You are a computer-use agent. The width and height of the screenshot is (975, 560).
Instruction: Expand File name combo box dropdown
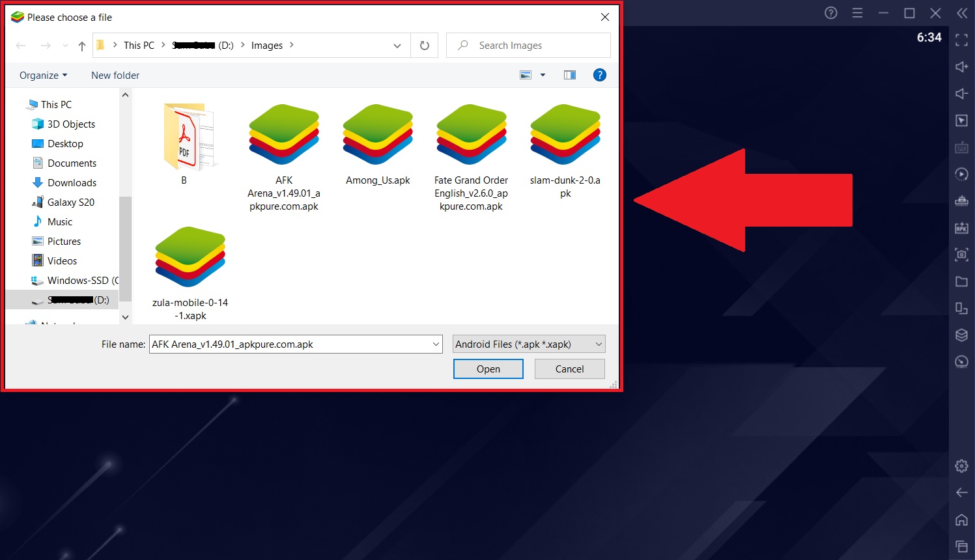[x=436, y=344]
